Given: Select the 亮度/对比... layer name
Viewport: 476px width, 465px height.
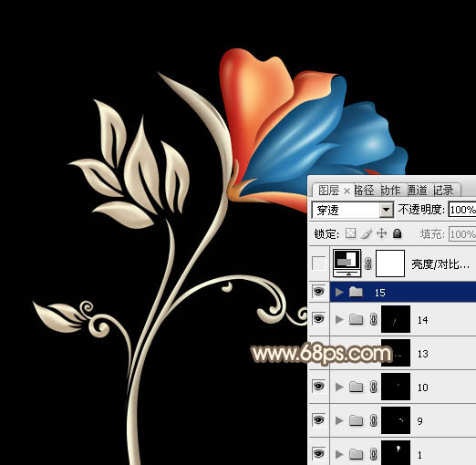Looking at the screenshot, I should click(440, 264).
